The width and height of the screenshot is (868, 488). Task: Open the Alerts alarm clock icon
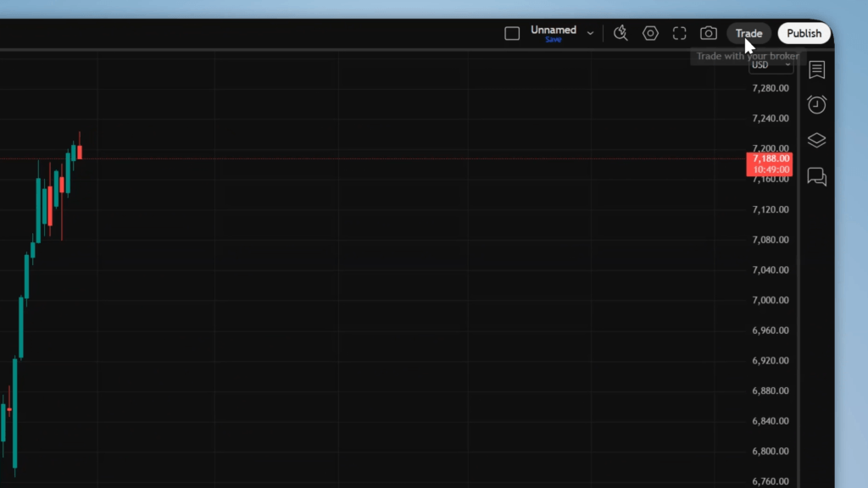[x=816, y=105]
